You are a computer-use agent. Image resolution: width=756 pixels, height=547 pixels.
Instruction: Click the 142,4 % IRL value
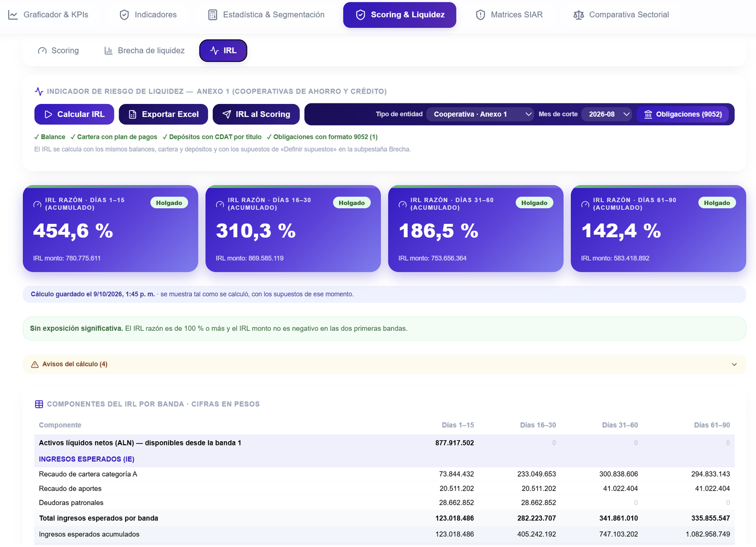[x=621, y=231]
